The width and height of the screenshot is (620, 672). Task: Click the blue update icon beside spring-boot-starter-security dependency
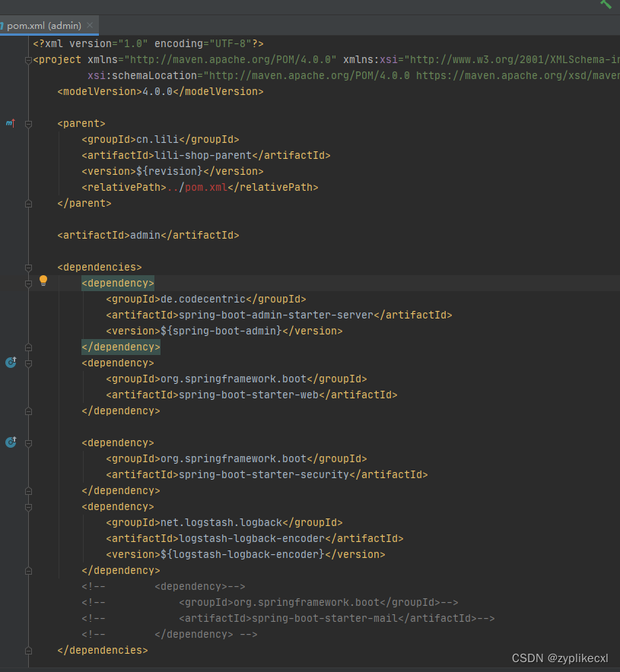pyautogui.click(x=10, y=442)
